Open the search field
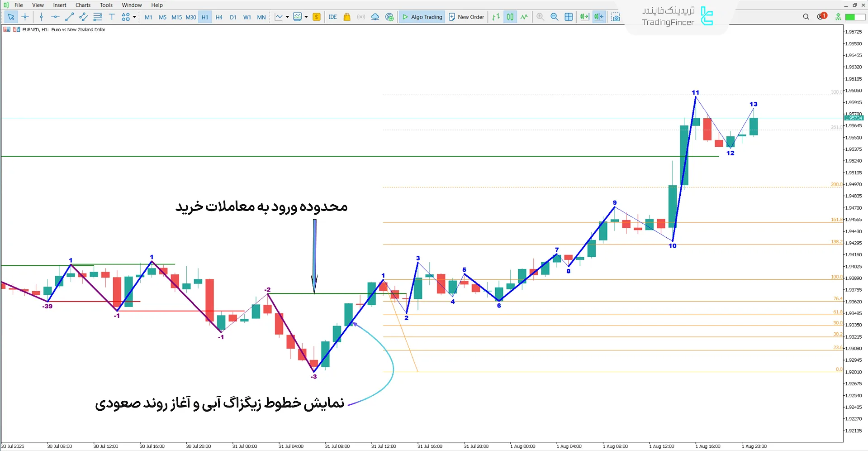 pyautogui.click(x=806, y=16)
